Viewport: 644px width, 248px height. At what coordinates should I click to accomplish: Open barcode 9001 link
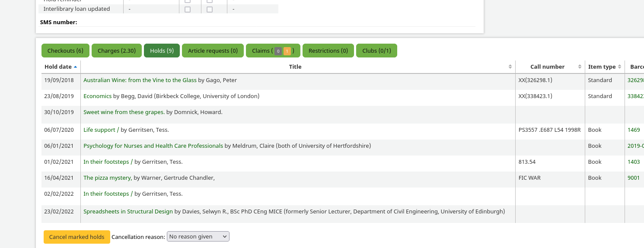tap(634, 178)
